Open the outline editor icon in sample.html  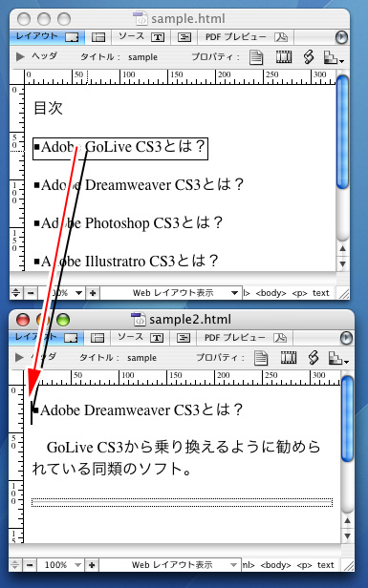coord(184,37)
